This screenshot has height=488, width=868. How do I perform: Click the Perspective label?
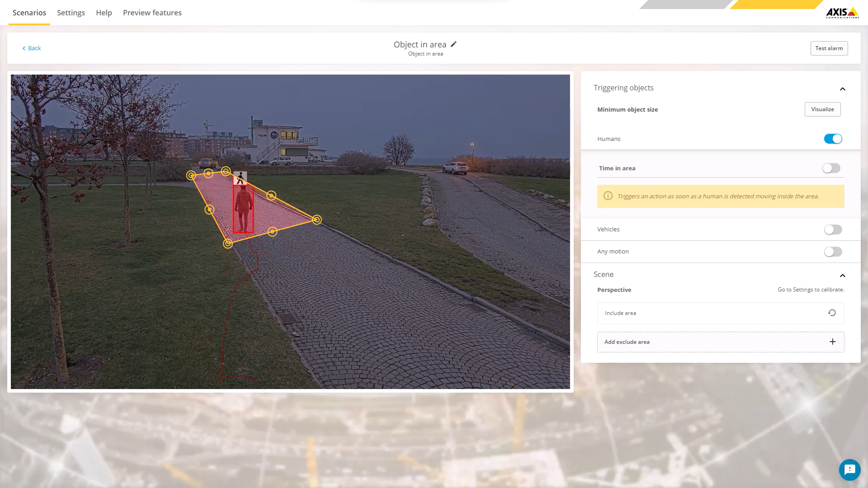614,290
